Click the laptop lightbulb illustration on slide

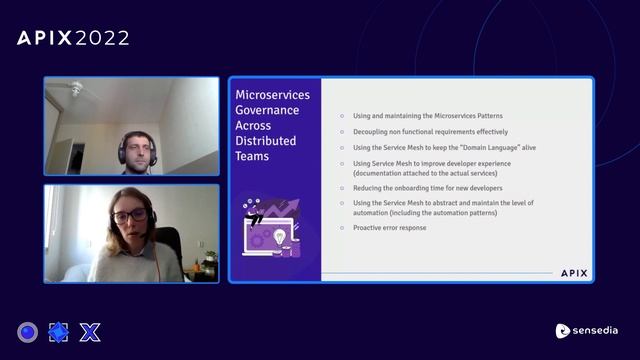click(272, 228)
